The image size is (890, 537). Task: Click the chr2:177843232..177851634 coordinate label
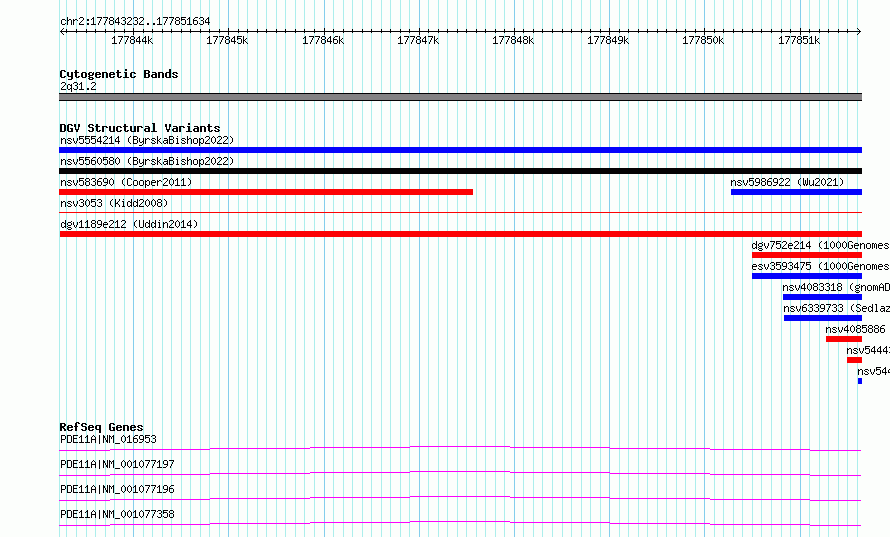tap(135, 22)
